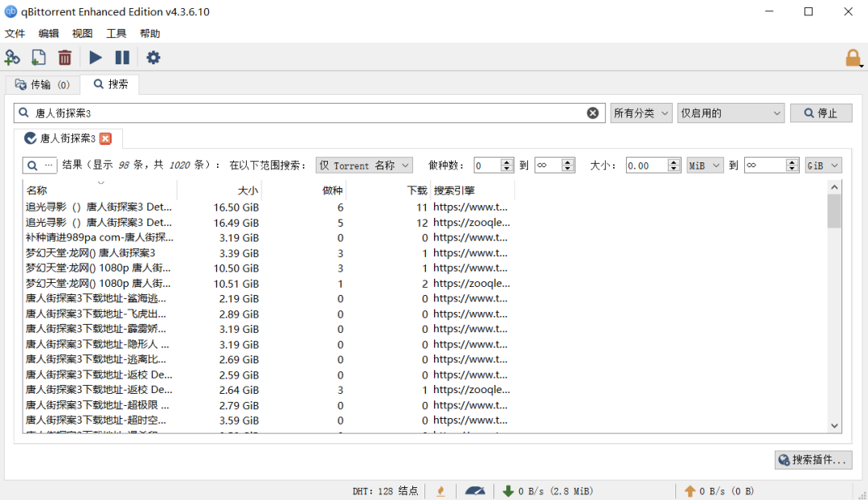Switch to the 搜索 tab
The width and height of the screenshot is (868, 500).
pos(110,84)
